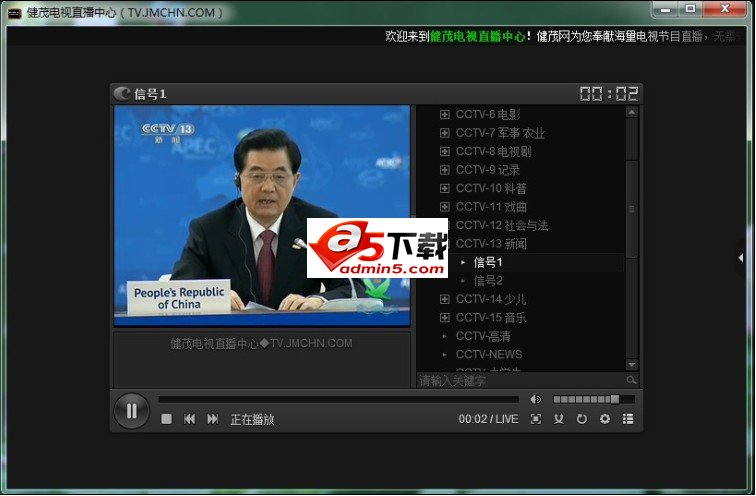The width and height of the screenshot is (756, 496).
Task: Expand the CCTV-6 电影 channel node
Action: (445, 114)
